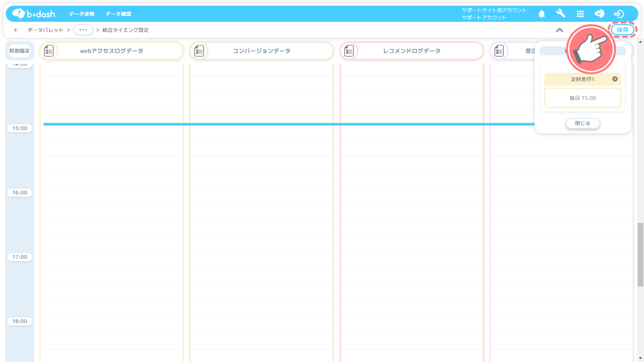Click the scrollbar up arrow

point(640,42)
